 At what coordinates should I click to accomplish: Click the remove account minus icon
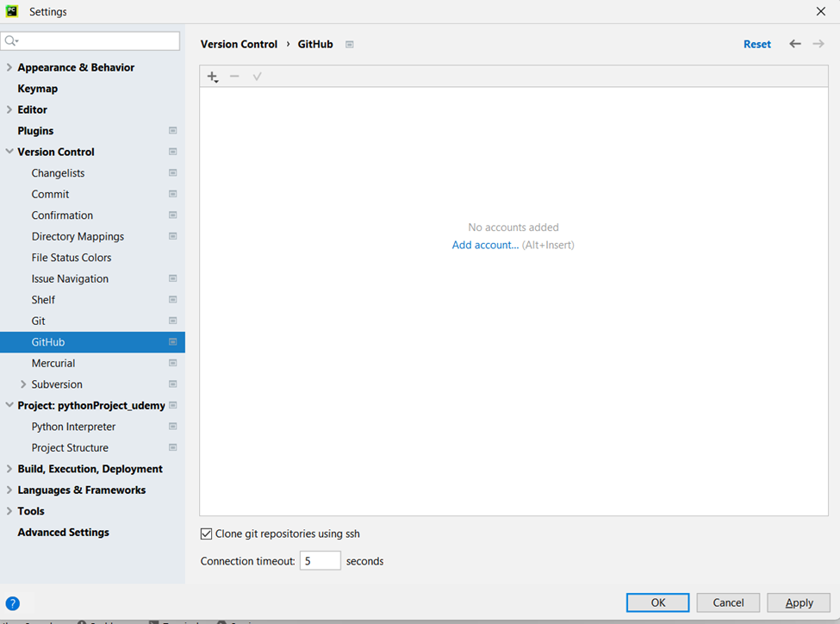[234, 76]
